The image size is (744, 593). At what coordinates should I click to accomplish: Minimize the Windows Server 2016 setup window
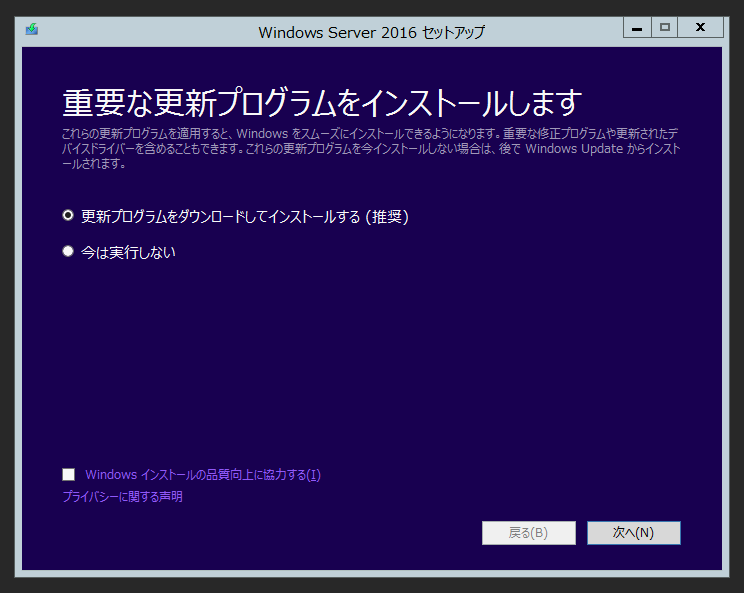click(x=637, y=28)
